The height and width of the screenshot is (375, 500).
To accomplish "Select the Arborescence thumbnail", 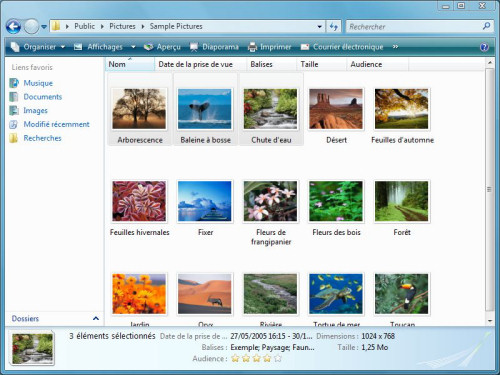I will click(139, 109).
